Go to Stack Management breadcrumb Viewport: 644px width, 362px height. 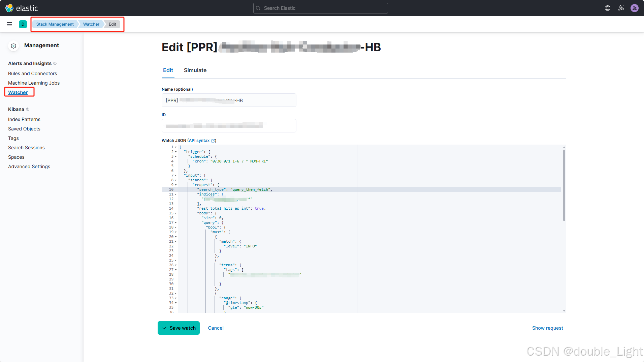pos(55,24)
